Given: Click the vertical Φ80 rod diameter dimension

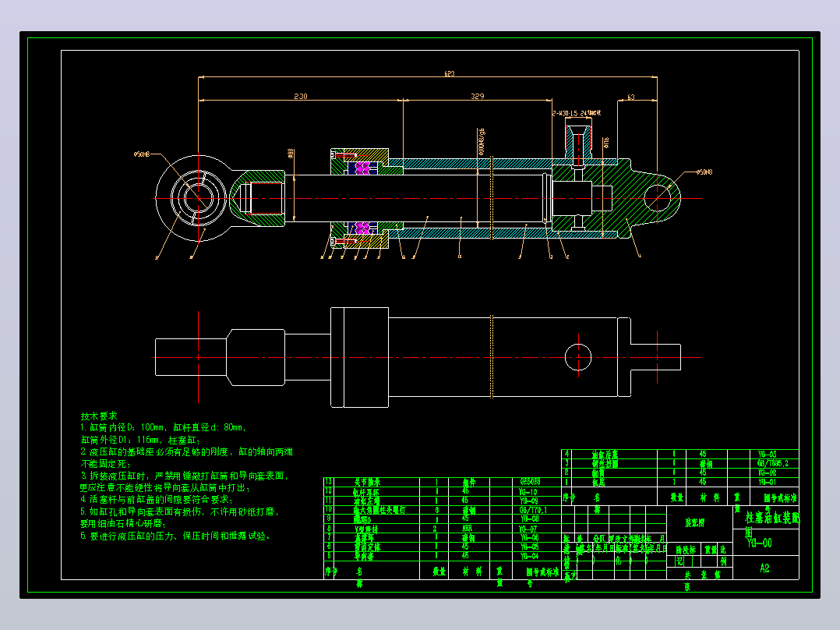Looking at the screenshot, I should coord(291,154).
